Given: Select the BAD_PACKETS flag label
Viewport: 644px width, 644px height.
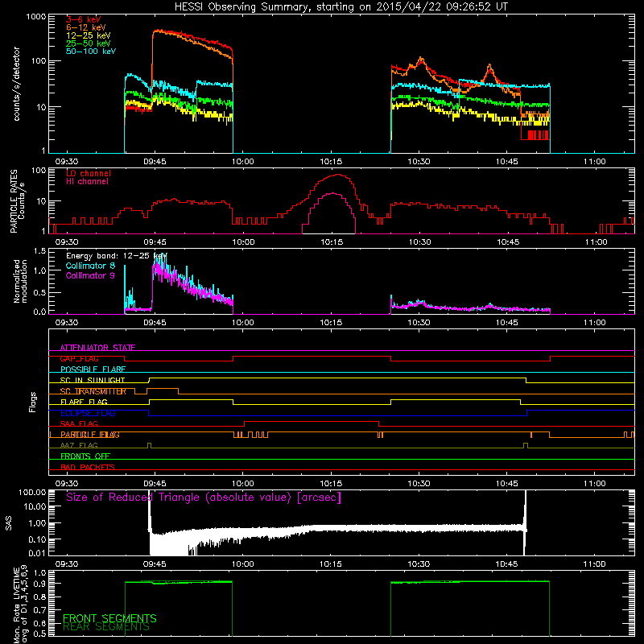Looking at the screenshot, I should pos(88,468).
